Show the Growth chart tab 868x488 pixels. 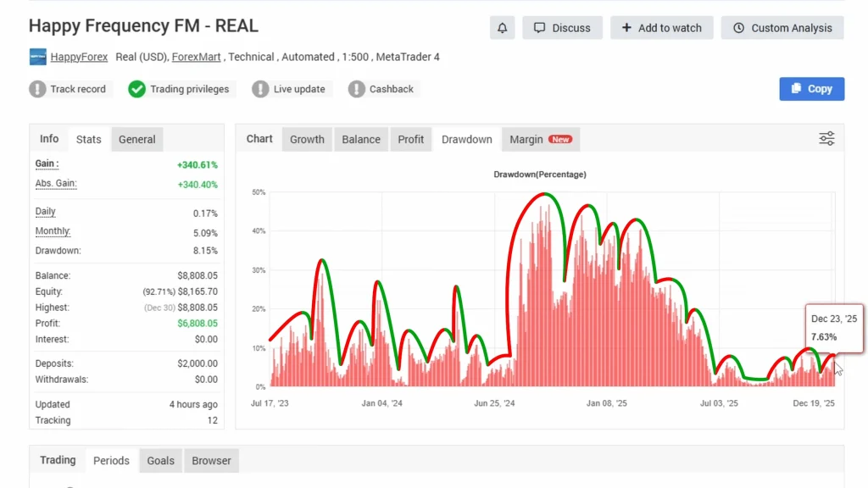(307, 140)
